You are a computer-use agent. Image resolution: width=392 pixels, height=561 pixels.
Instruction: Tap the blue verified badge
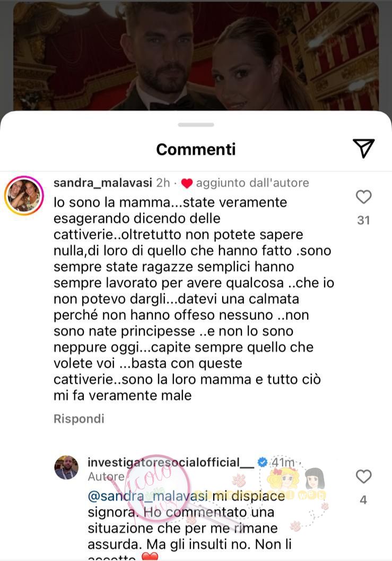click(263, 462)
